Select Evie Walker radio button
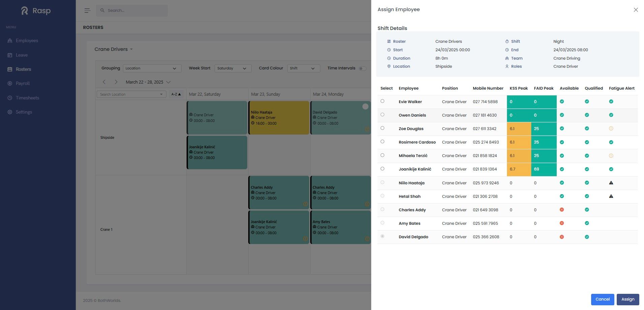Viewport: 644px width, 310px height. click(382, 101)
